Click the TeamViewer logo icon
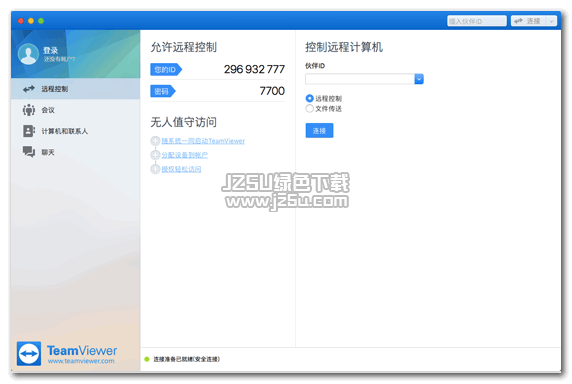This screenshot has width=572, height=384. pos(29,353)
